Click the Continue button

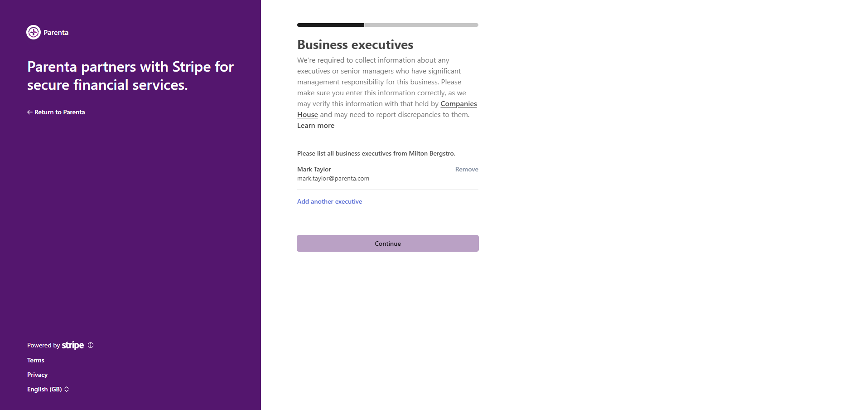(388, 244)
